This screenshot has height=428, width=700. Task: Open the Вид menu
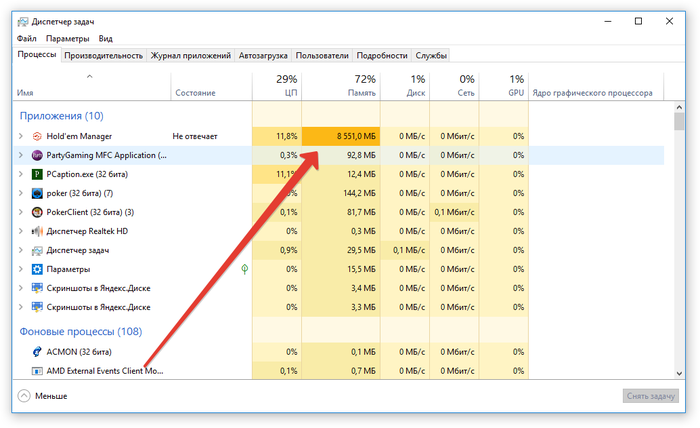coord(105,38)
